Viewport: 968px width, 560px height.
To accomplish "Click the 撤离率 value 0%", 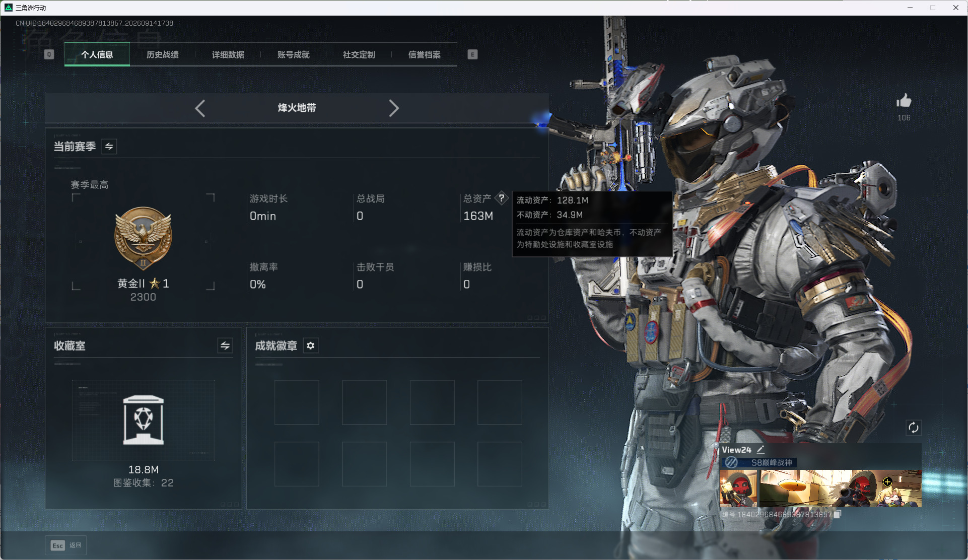I will pos(258,285).
